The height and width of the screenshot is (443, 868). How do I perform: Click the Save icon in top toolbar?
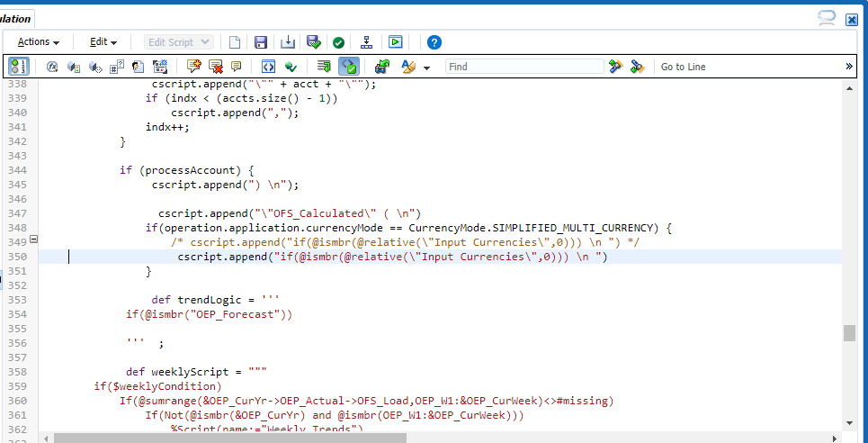click(x=261, y=42)
